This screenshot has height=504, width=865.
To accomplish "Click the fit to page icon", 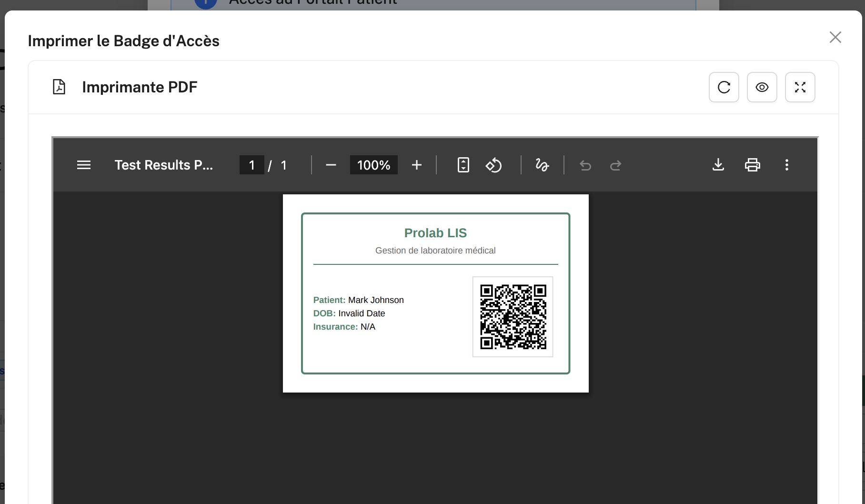I will tap(463, 165).
